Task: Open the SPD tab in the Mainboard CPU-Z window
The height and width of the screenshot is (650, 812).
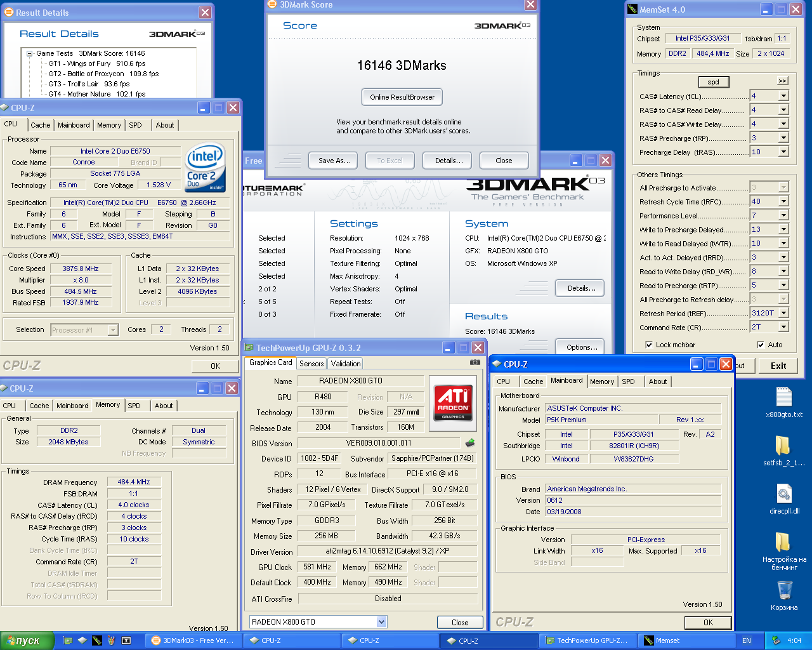Action: coord(628,381)
